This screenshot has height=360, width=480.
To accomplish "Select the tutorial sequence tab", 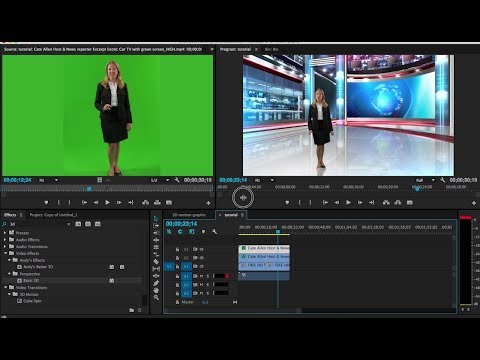I will pyautogui.click(x=231, y=215).
